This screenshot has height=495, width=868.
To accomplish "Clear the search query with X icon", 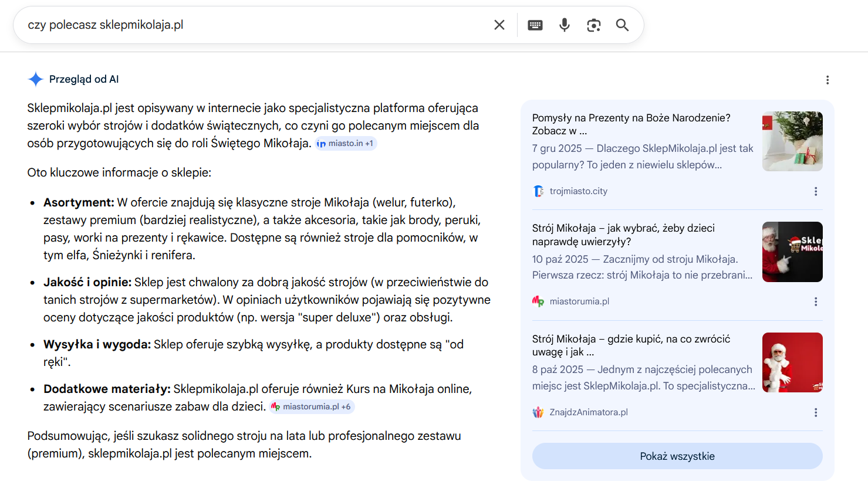I will point(499,25).
